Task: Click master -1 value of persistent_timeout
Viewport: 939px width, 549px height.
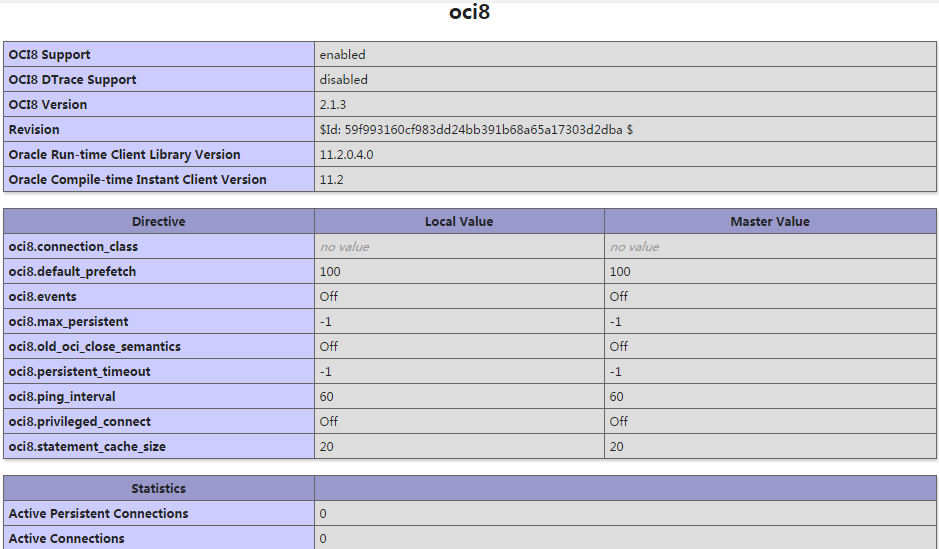Action: point(616,372)
